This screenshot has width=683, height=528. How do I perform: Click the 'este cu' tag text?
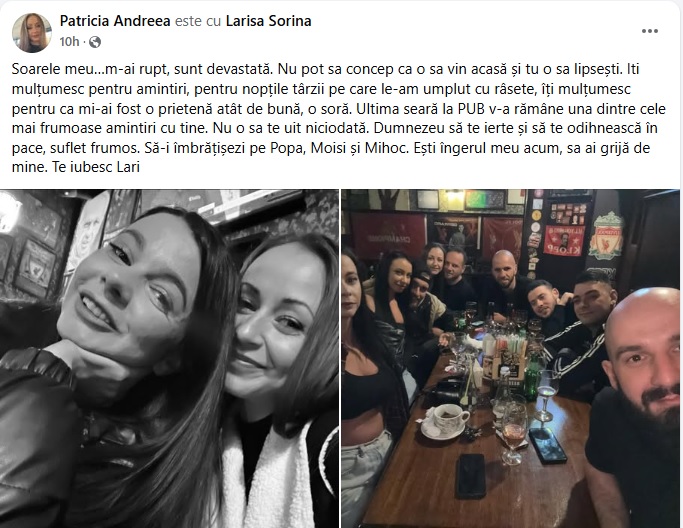[198, 21]
